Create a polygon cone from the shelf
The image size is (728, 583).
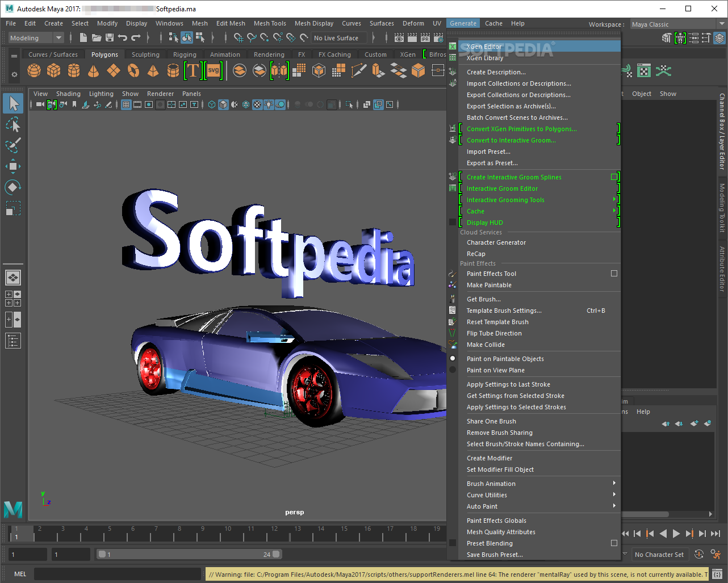(x=94, y=71)
